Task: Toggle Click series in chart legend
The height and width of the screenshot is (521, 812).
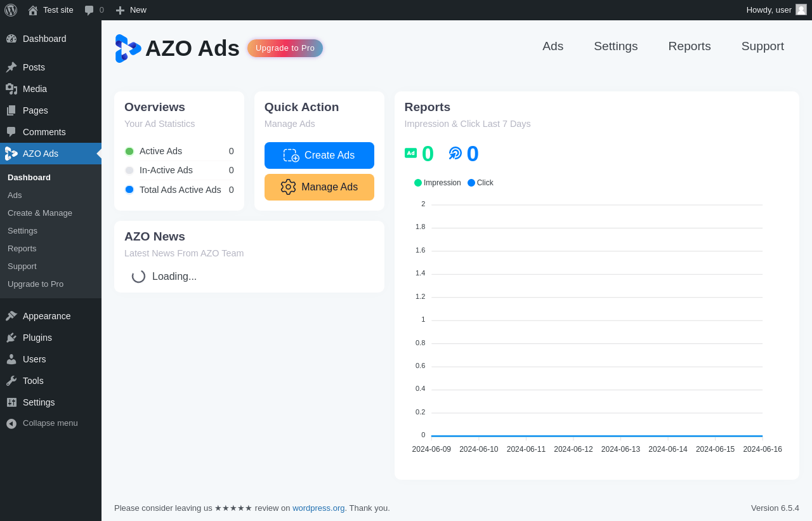Action: tap(480, 183)
